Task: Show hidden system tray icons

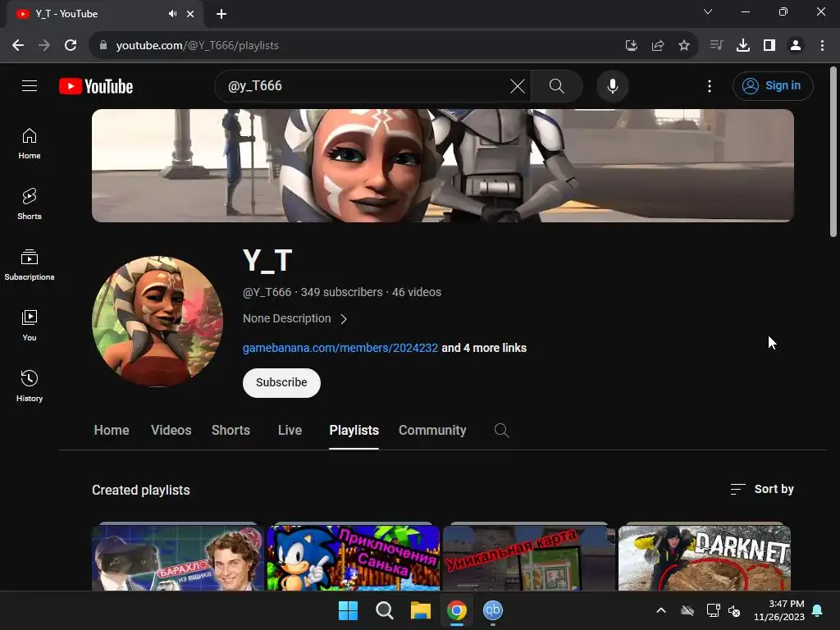Action: pyautogui.click(x=661, y=610)
